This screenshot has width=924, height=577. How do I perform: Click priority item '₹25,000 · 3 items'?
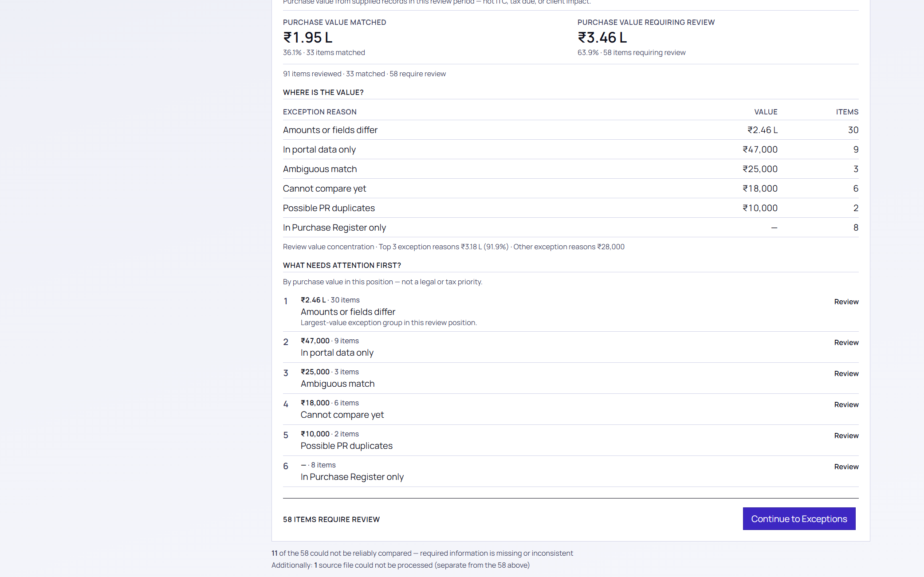(x=330, y=372)
